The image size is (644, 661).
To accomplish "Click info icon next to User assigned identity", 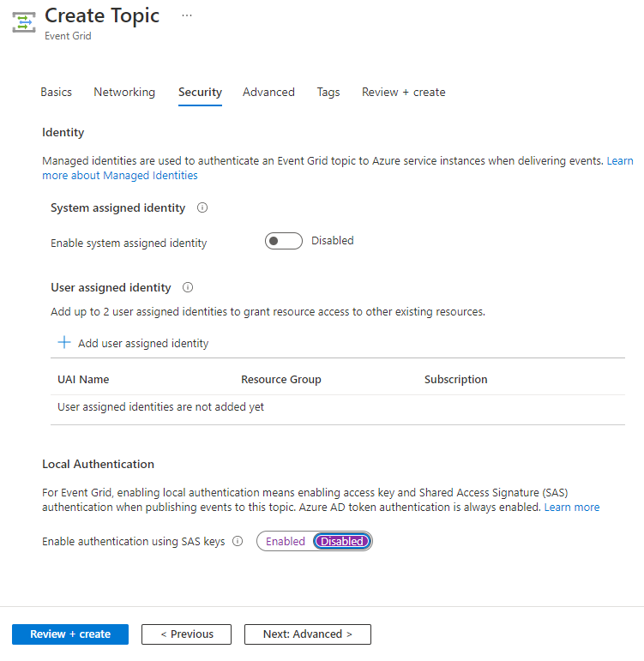I will coord(188,287).
